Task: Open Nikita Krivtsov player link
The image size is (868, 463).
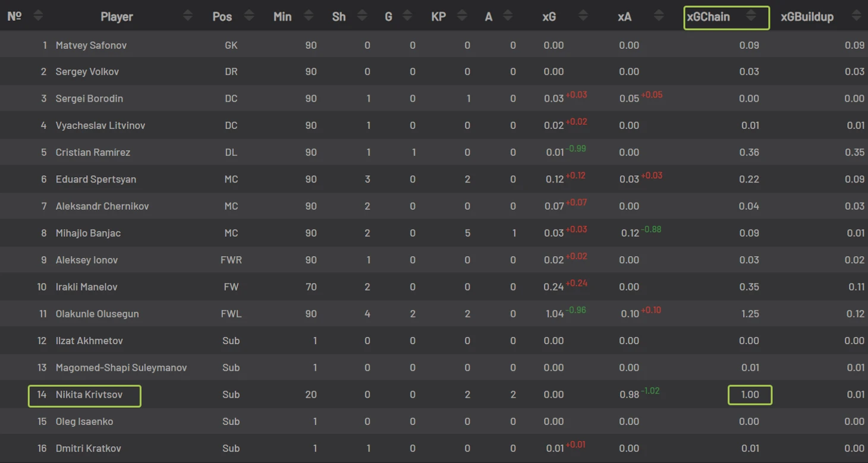Action: point(89,395)
